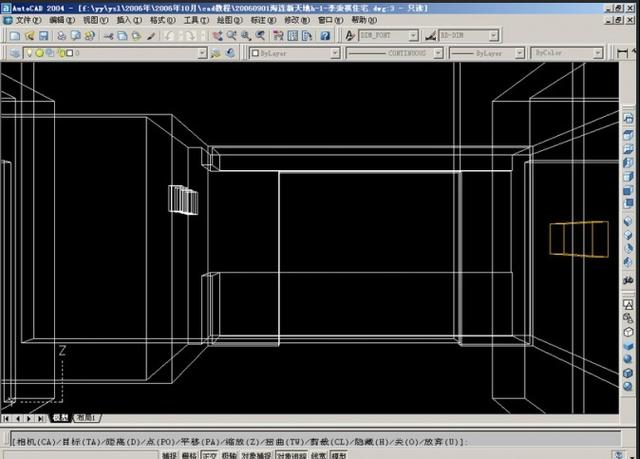Click the Dimension Style icon
This screenshot has height=459, width=640.
coord(430,36)
